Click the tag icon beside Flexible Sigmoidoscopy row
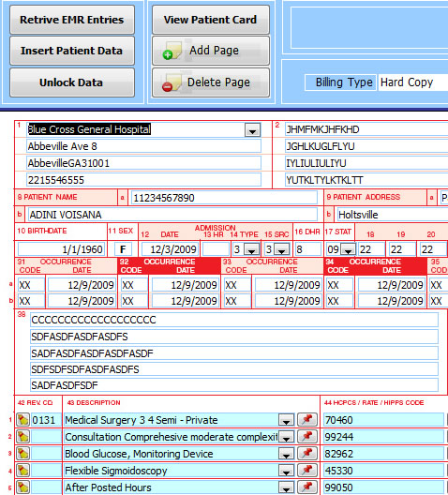Screen dimensions: 448x495 pyautogui.click(x=22, y=471)
